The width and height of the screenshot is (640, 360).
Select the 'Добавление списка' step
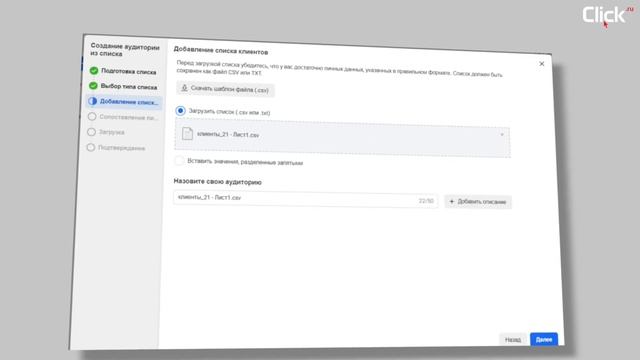pos(124,102)
